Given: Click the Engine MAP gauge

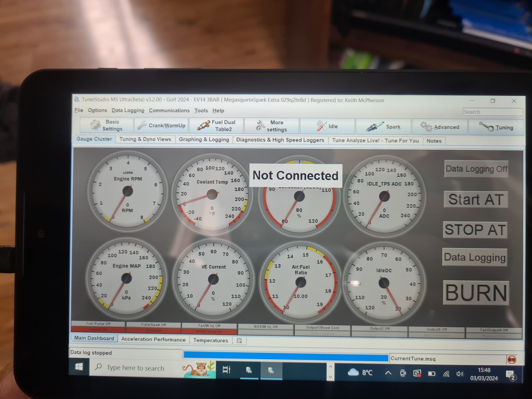Looking at the screenshot, I should [126, 278].
